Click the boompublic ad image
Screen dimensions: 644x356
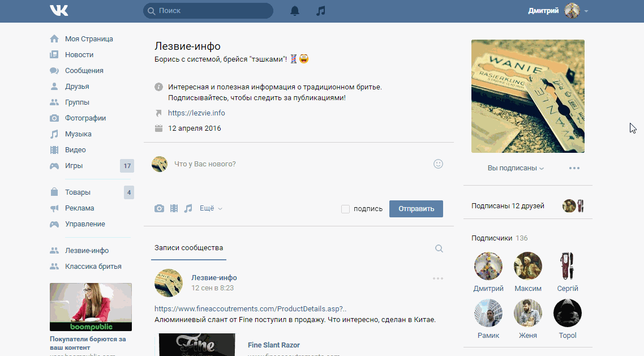tap(91, 307)
